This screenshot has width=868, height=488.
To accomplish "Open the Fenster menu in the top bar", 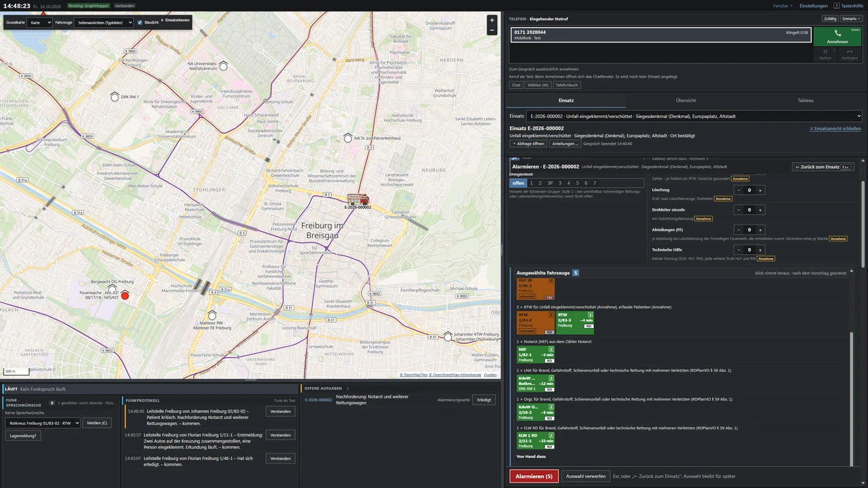I will (783, 5).
